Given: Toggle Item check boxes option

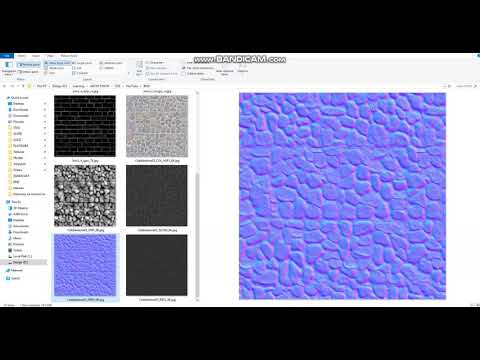Looking at the screenshot, I should click(197, 63).
